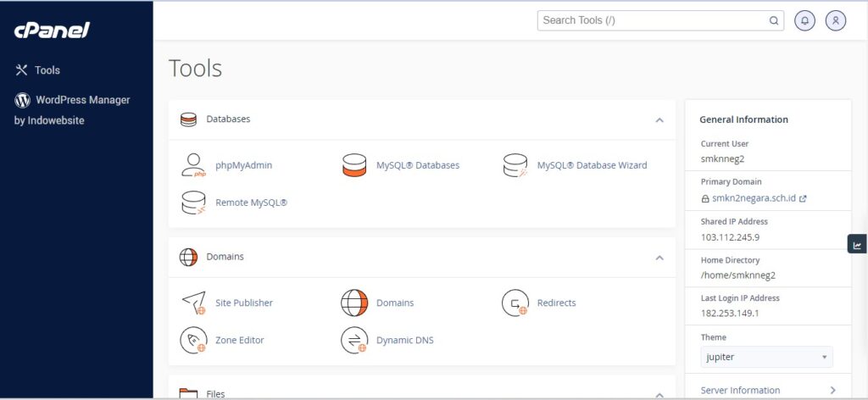Collapse the Domains section chevron
The image size is (868, 400).
point(659,258)
